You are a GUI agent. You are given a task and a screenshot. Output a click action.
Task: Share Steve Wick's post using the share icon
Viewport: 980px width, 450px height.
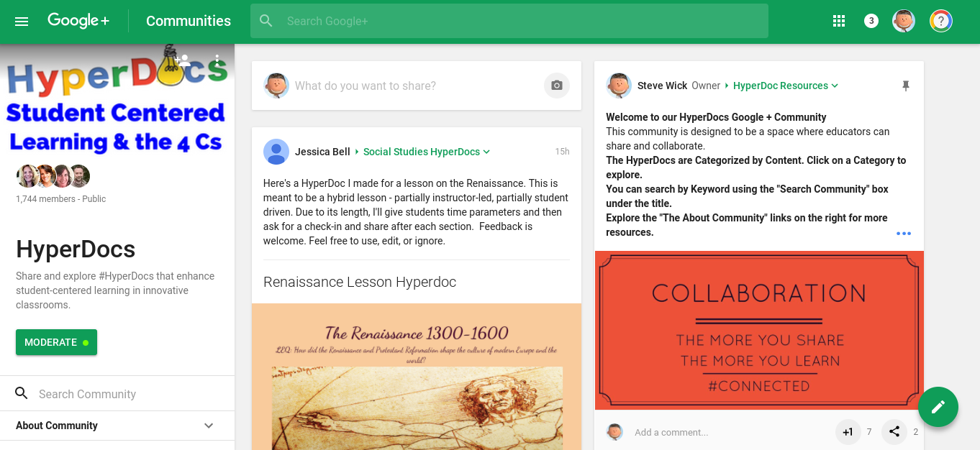click(894, 431)
